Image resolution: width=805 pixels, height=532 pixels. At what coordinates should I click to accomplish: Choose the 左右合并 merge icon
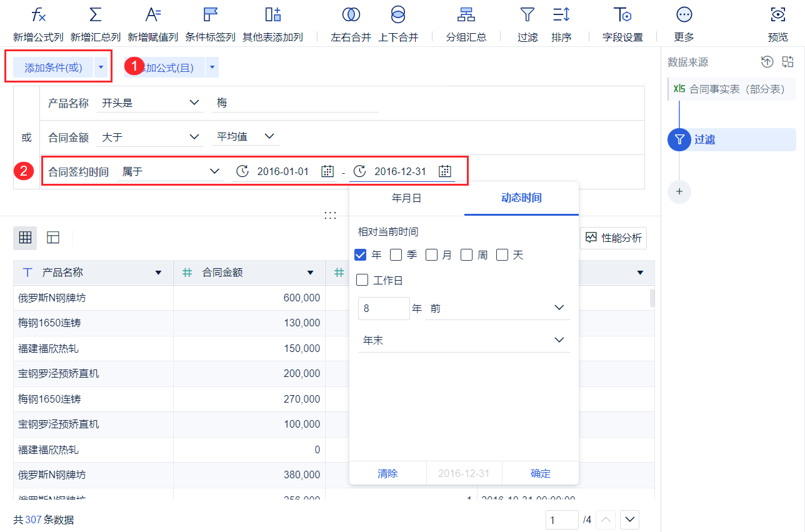(351, 14)
